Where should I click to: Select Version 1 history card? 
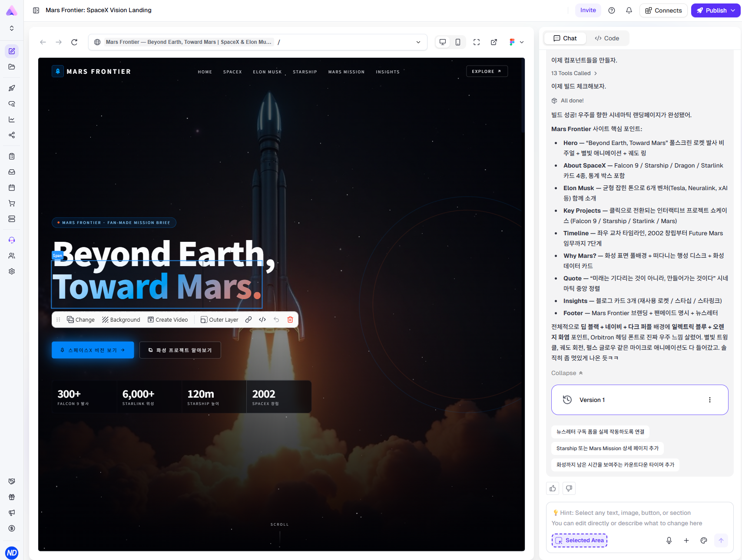pyautogui.click(x=640, y=400)
